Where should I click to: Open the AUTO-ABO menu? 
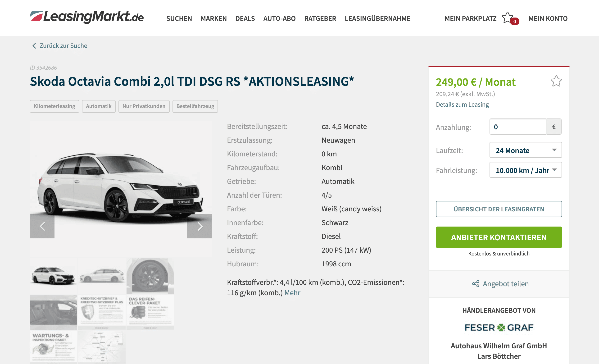click(279, 18)
